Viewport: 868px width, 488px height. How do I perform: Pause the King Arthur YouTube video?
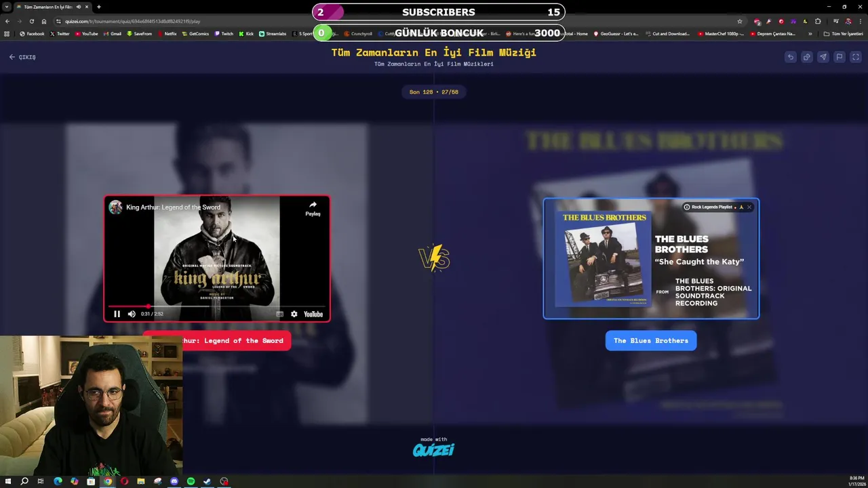[117, 314]
